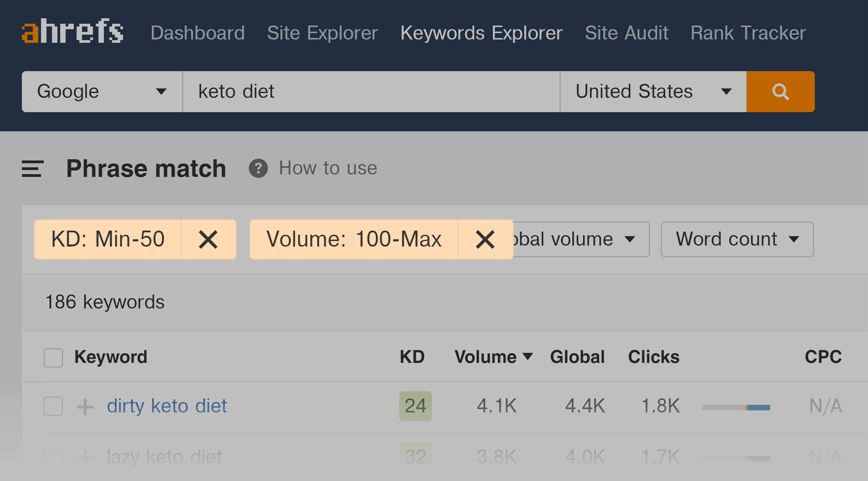Click the dirty keto diet N/A CPC
The image size is (868, 481).
click(826, 406)
